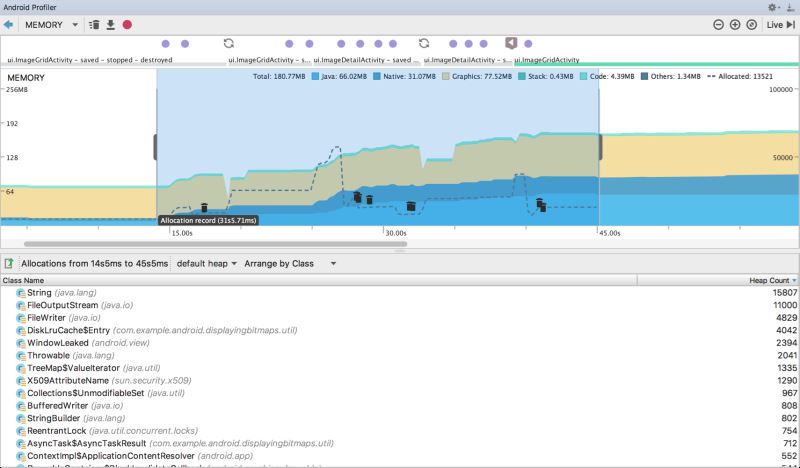
Task: Click the last purple touch event dot
Action: [528, 44]
